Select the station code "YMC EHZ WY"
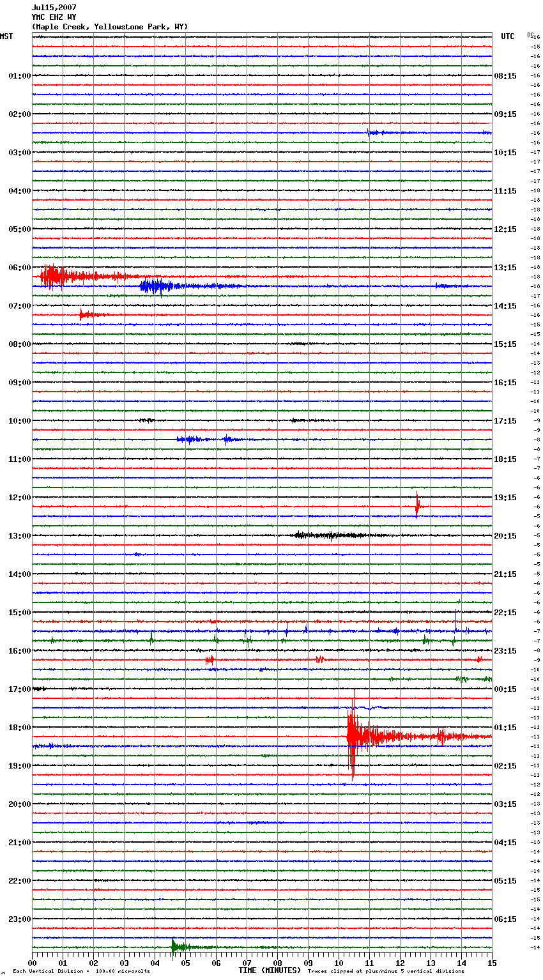 [x=54, y=17]
